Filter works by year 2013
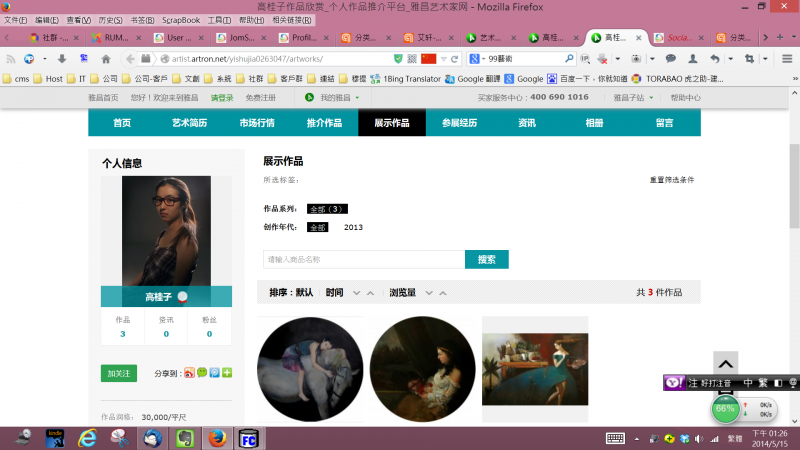 tap(353, 228)
